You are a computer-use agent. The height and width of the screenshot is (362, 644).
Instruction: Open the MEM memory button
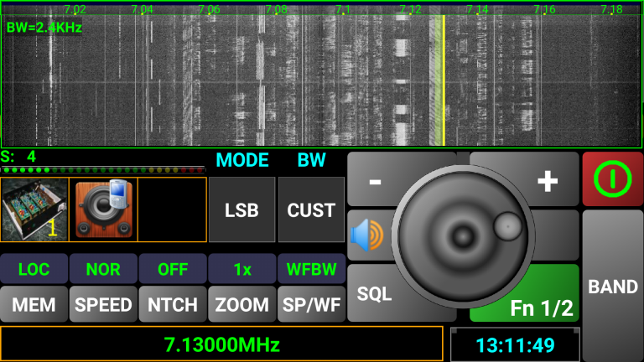[34, 304]
